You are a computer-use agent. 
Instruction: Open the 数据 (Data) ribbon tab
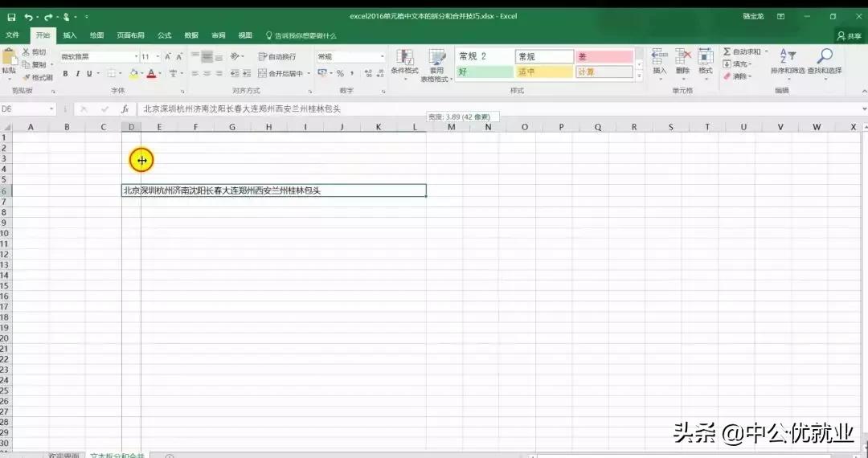pos(191,35)
